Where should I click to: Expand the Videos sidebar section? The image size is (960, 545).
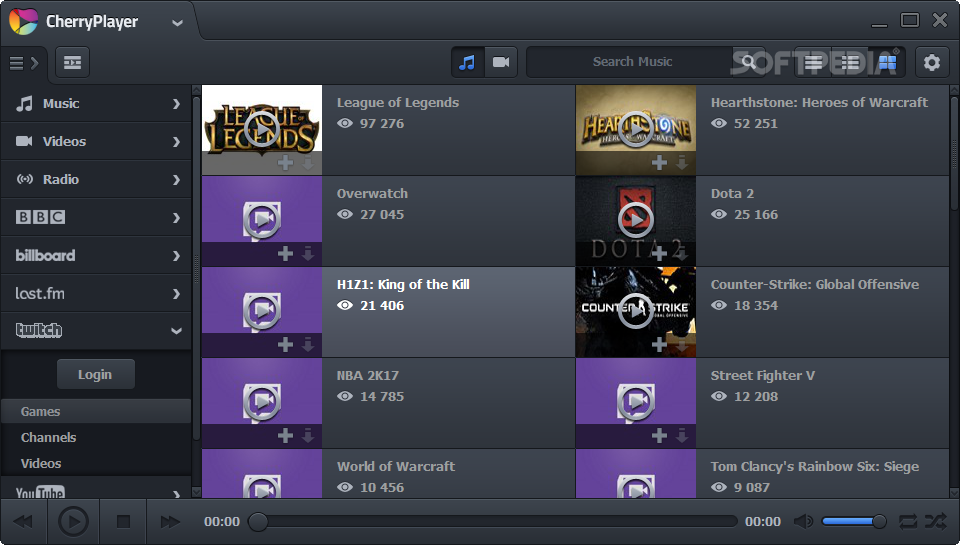[96, 141]
